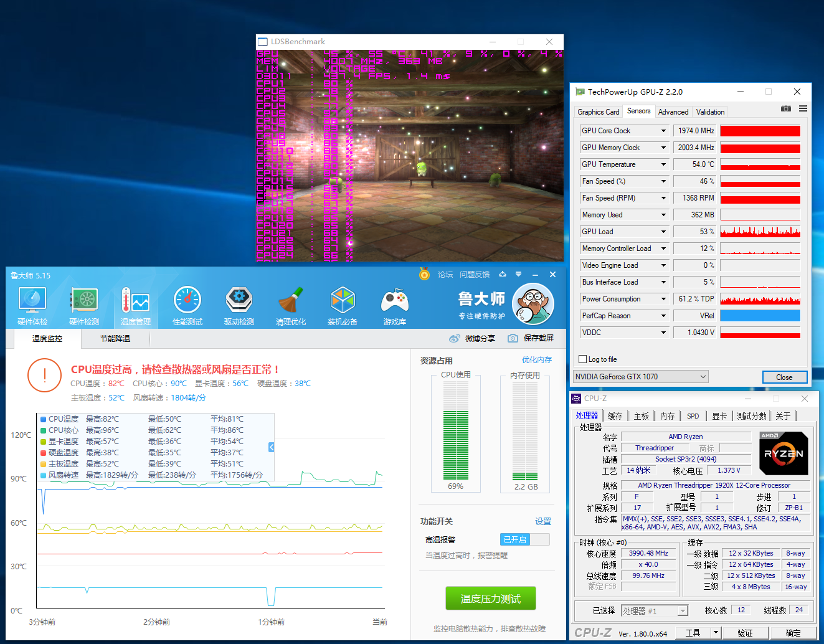Viewport: 824px width, 644px height.
Task: Open the 鲁大师 title bar main menu arrow
Action: tap(518, 274)
